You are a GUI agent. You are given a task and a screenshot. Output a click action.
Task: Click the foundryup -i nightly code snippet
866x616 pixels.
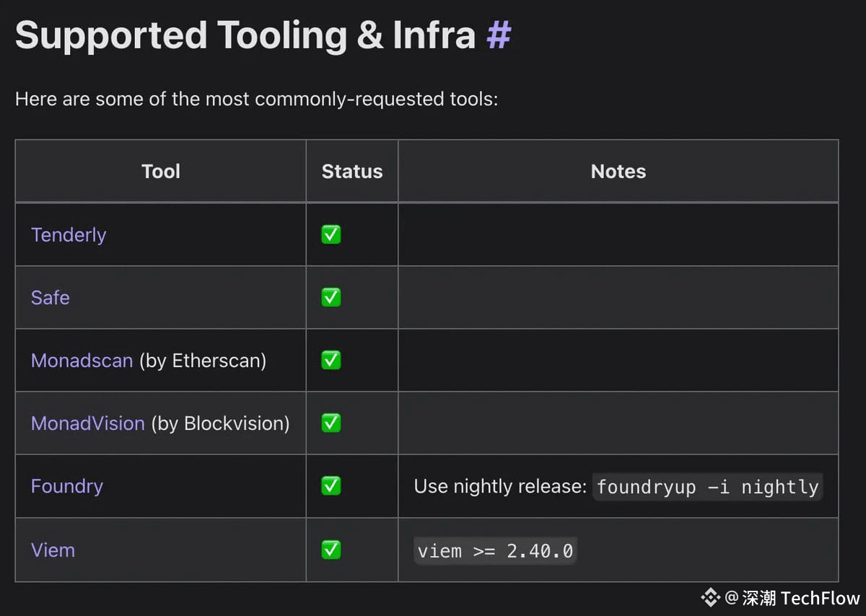coord(707,487)
